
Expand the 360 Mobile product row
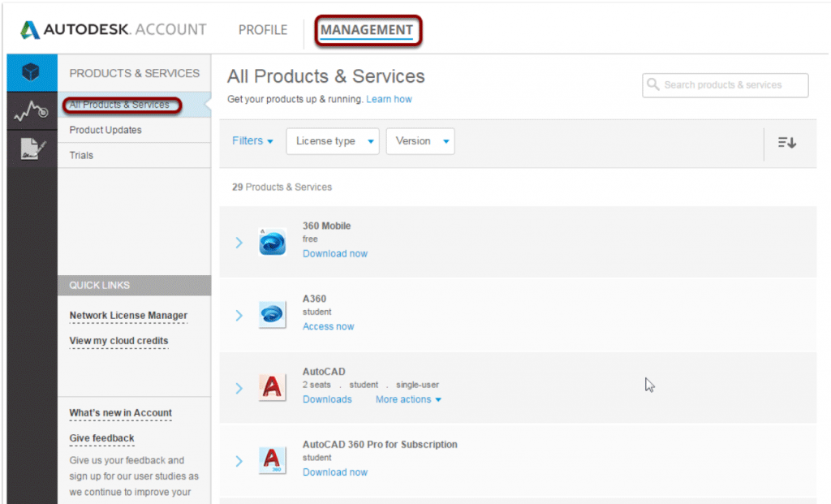coord(239,242)
